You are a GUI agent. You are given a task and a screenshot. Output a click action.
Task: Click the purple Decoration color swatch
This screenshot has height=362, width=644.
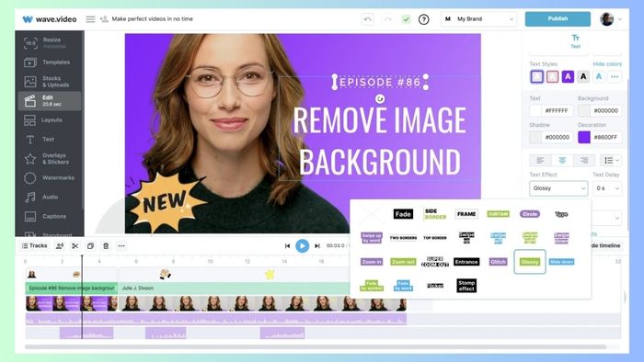(584, 137)
